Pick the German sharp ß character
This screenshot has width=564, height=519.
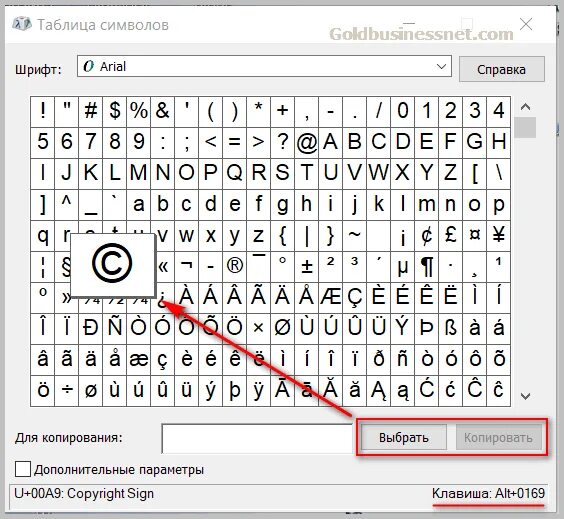pyautogui.click(x=450, y=328)
